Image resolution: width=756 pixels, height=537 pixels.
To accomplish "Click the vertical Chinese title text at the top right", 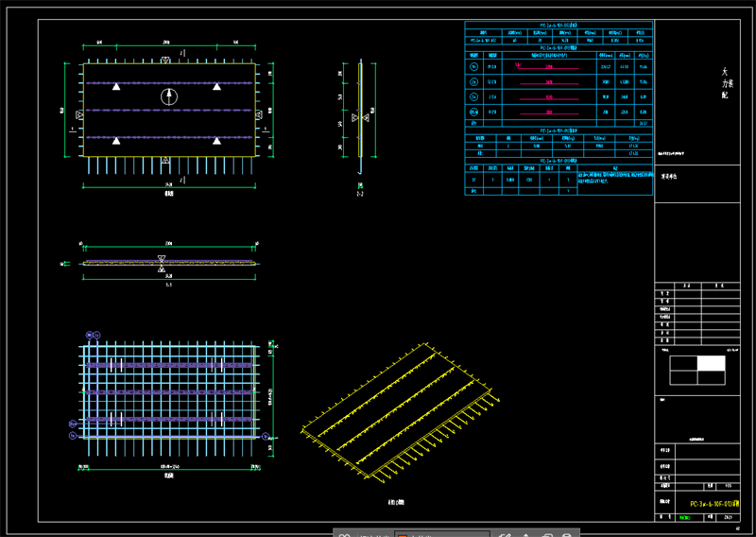I will (x=727, y=83).
